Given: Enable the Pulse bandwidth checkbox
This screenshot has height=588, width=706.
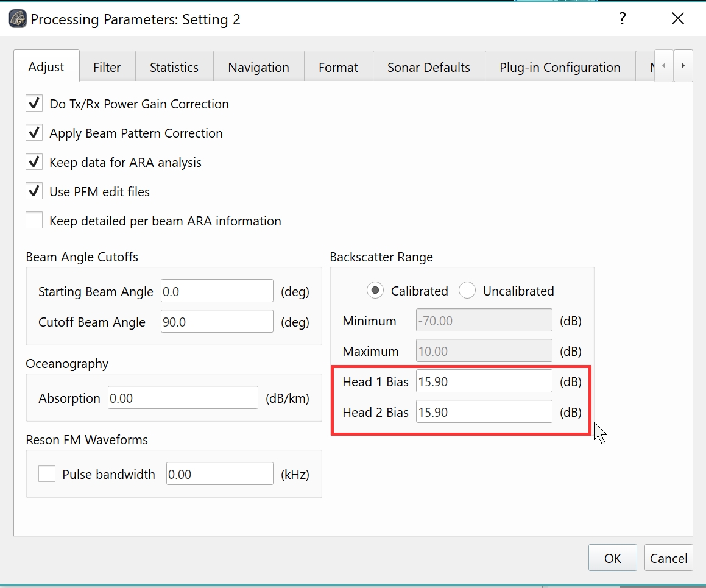Looking at the screenshot, I should 47,474.
